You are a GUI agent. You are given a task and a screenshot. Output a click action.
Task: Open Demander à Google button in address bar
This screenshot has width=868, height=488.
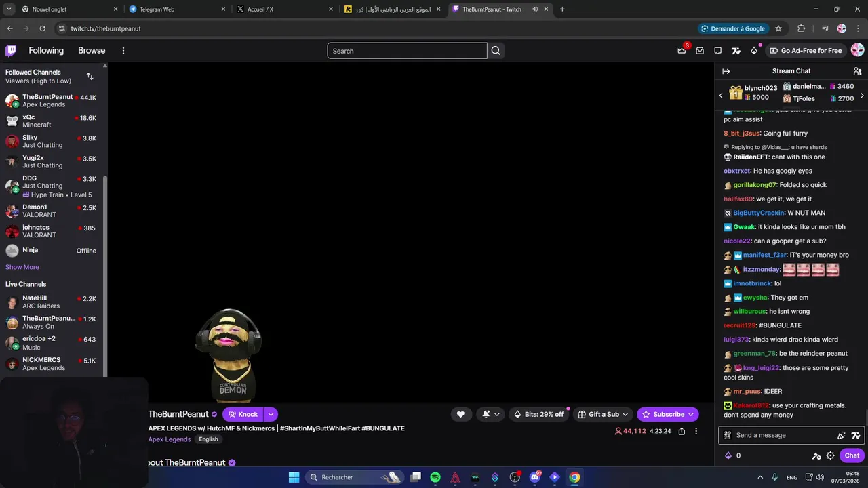733,28
